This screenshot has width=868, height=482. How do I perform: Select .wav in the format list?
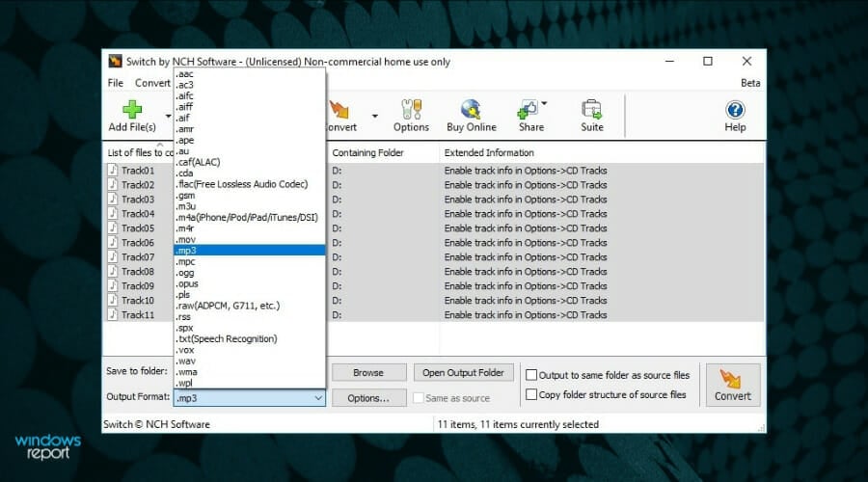pos(250,361)
